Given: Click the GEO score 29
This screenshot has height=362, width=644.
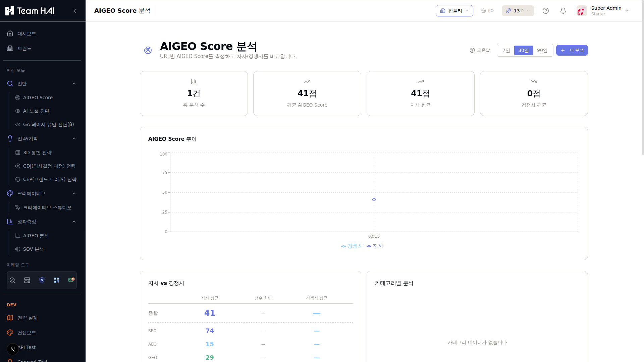Looking at the screenshot, I should click(210, 358).
